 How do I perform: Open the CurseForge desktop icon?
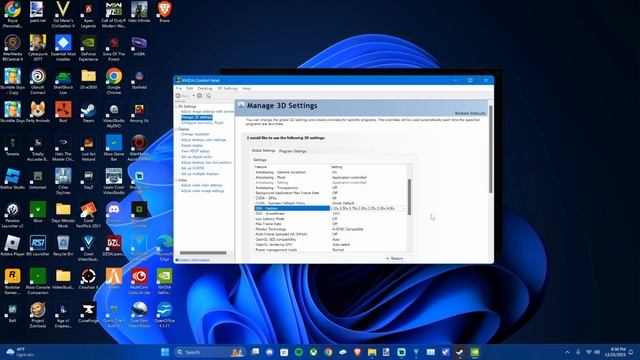point(88,313)
